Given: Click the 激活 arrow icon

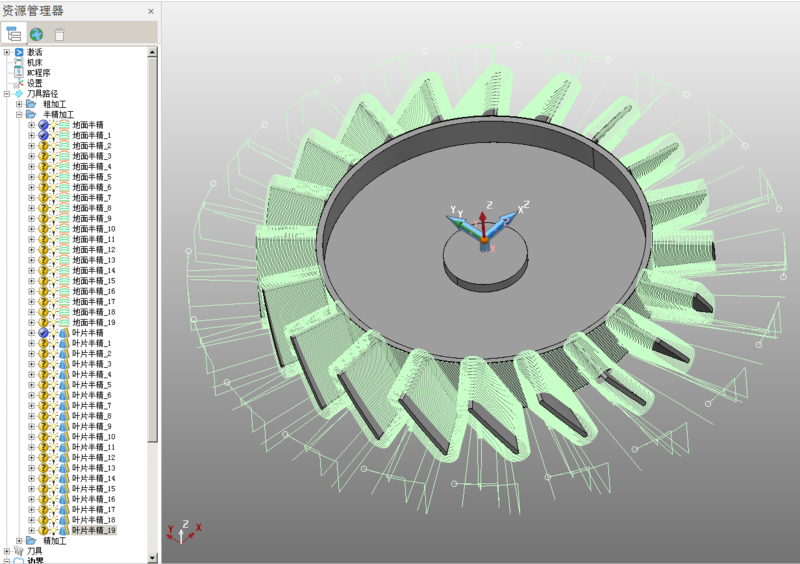Looking at the screenshot, I should [18, 52].
